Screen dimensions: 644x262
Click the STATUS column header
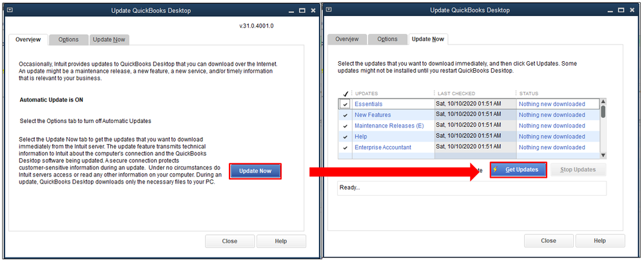click(529, 93)
